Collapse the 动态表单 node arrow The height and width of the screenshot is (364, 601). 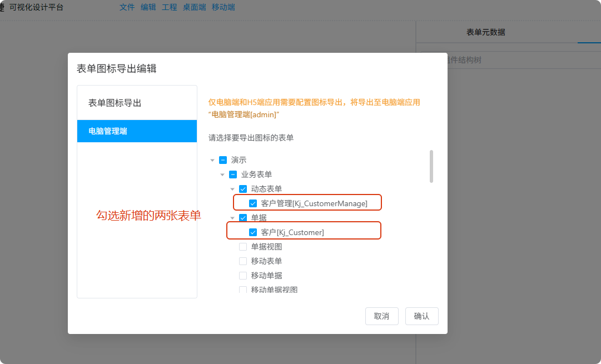click(232, 189)
